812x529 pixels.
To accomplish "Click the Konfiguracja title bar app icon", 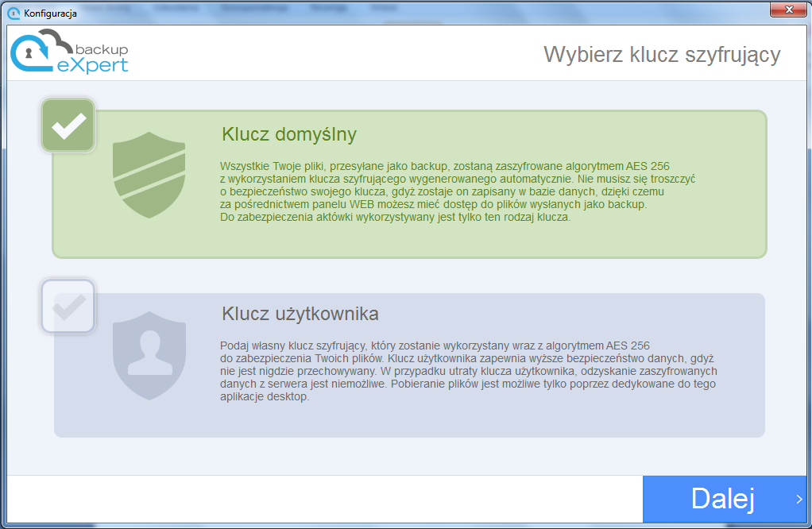I will [14, 13].
